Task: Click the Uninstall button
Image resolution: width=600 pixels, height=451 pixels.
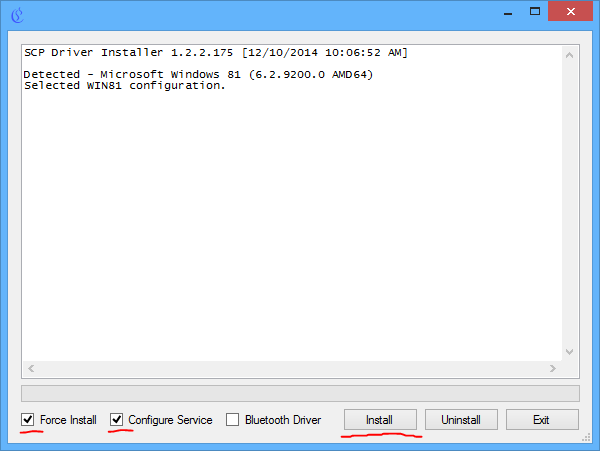Action: tap(461, 420)
